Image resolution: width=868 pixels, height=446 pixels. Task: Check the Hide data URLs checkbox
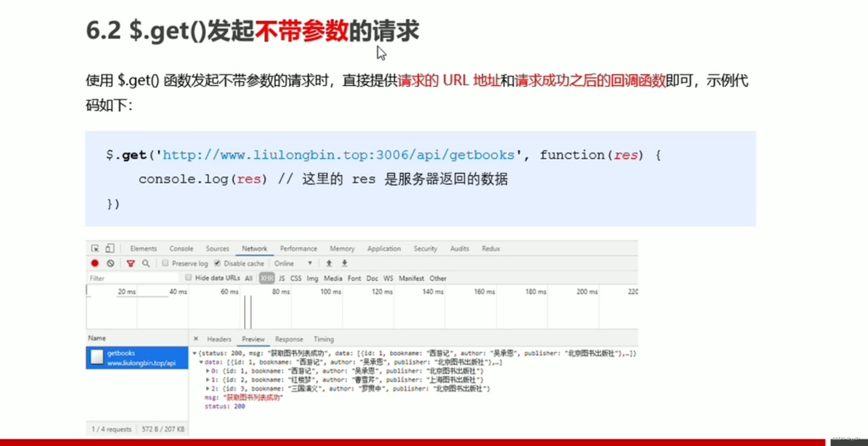pyautogui.click(x=188, y=277)
